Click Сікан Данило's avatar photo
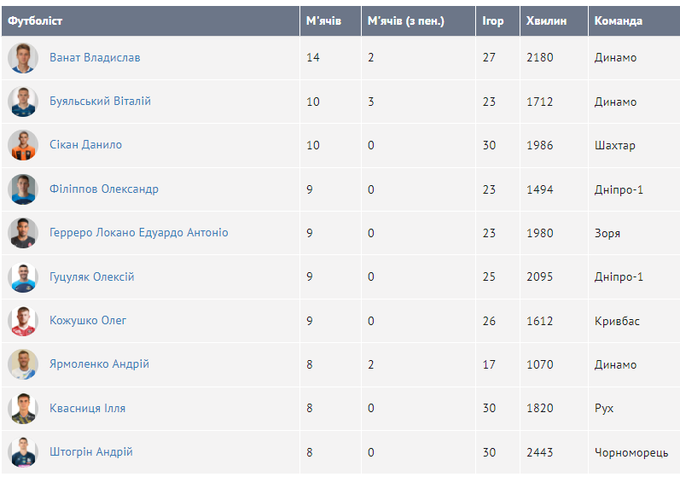Viewport: 680px width, 477px height. coord(23,145)
